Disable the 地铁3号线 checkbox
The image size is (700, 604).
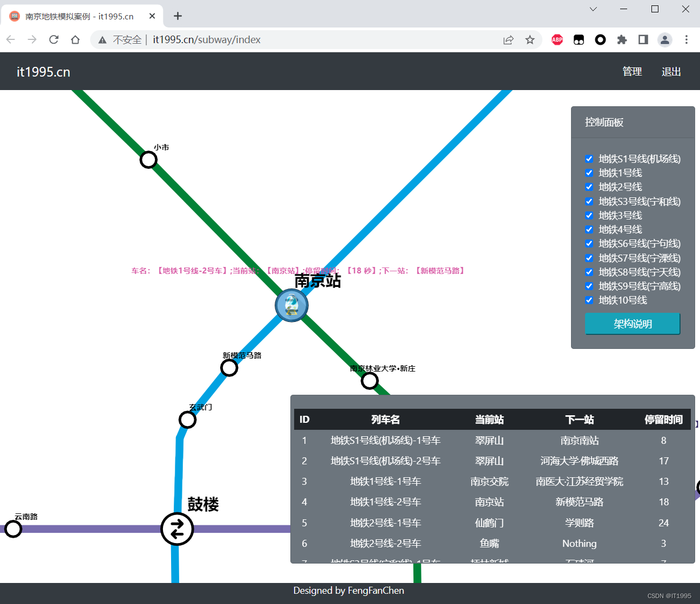[x=589, y=216]
